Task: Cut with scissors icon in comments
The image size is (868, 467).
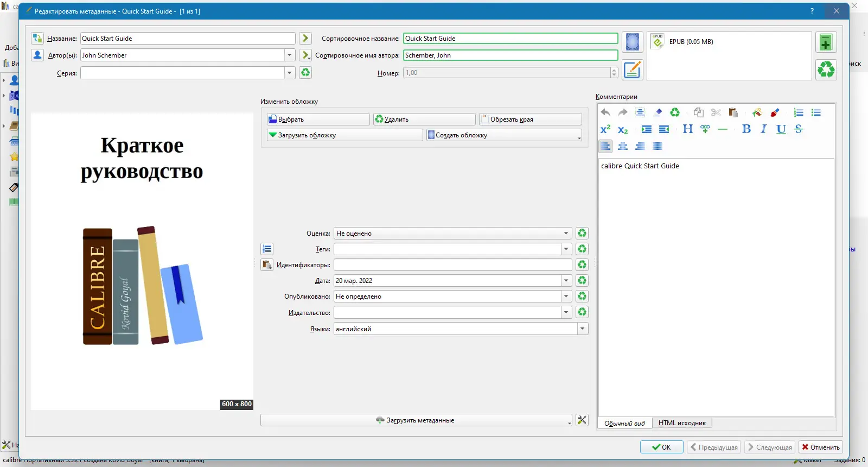Action: pyautogui.click(x=716, y=112)
